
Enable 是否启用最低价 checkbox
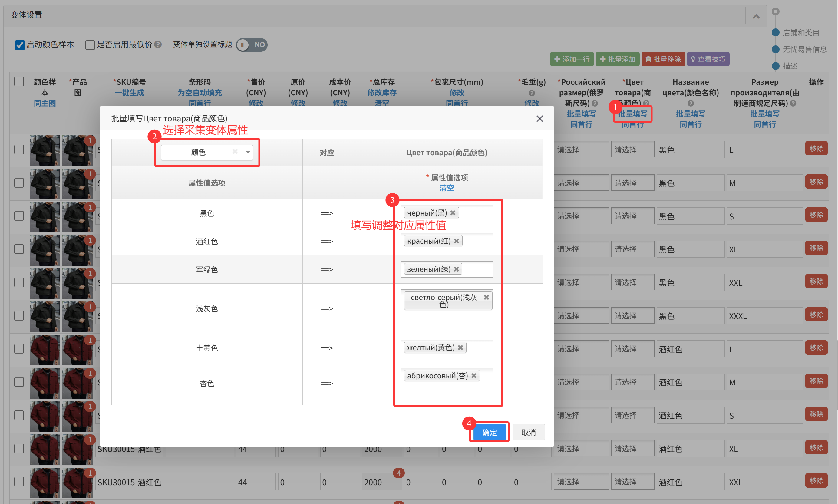click(90, 45)
